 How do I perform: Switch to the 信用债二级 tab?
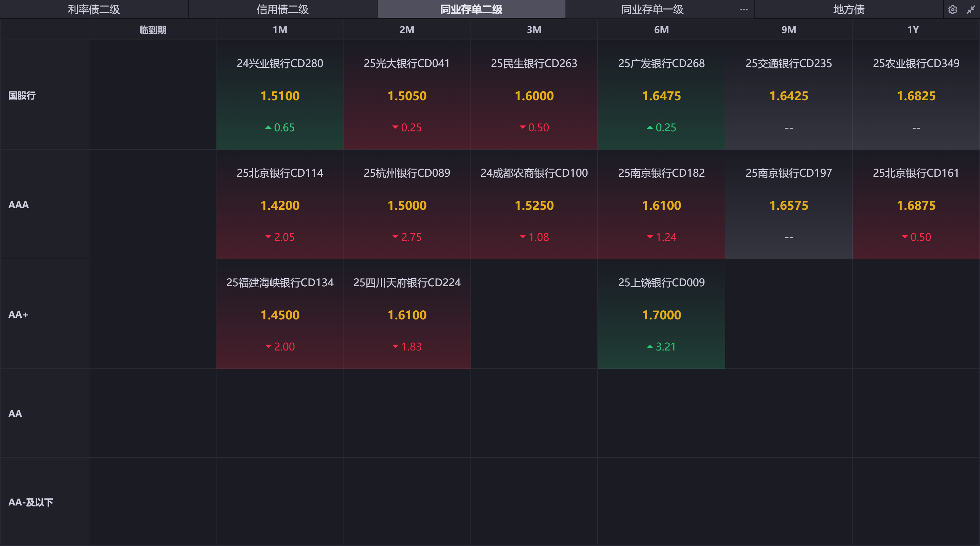coord(282,9)
